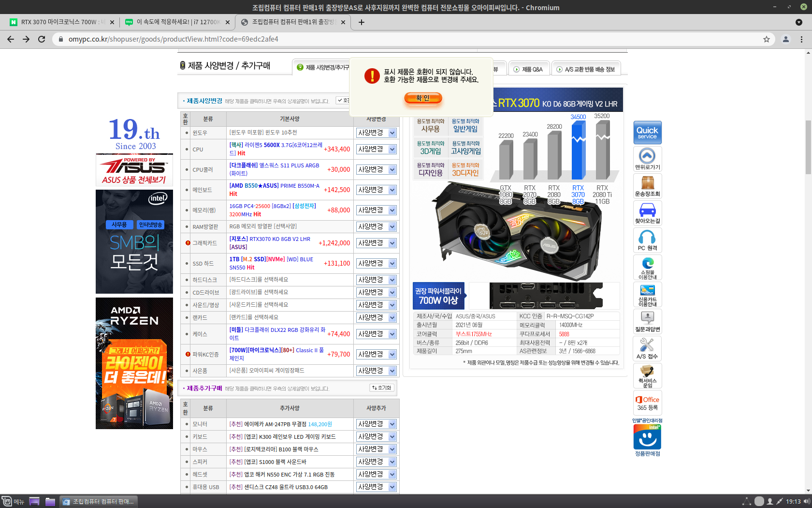Open PRIME B550M-A motherboard link
The image size is (812, 508).
point(275,190)
